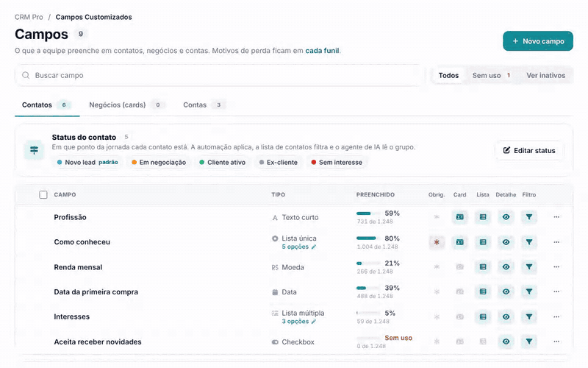Toggle Detalhe eye icon for Interesses
The height and width of the screenshot is (368, 588).
click(506, 317)
